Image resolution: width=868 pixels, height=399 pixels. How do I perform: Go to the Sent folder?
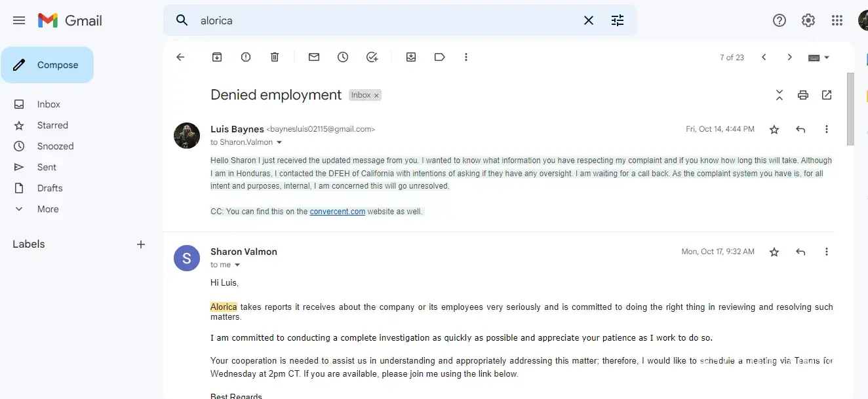(x=47, y=167)
